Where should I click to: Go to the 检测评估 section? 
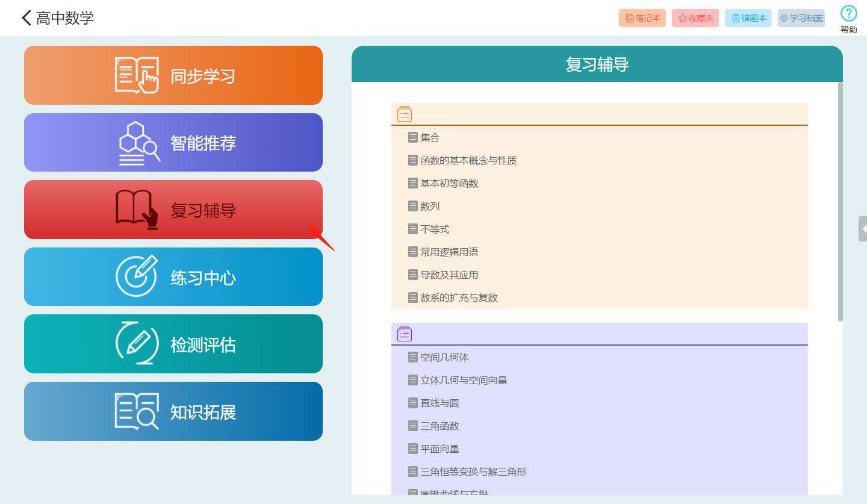click(x=173, y=344)
